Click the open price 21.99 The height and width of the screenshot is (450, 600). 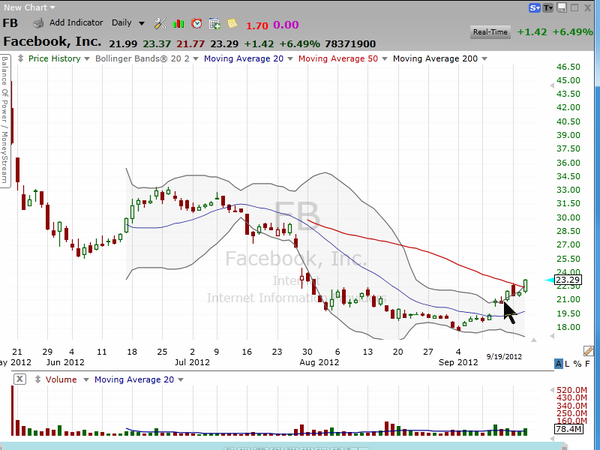(123, 44)
